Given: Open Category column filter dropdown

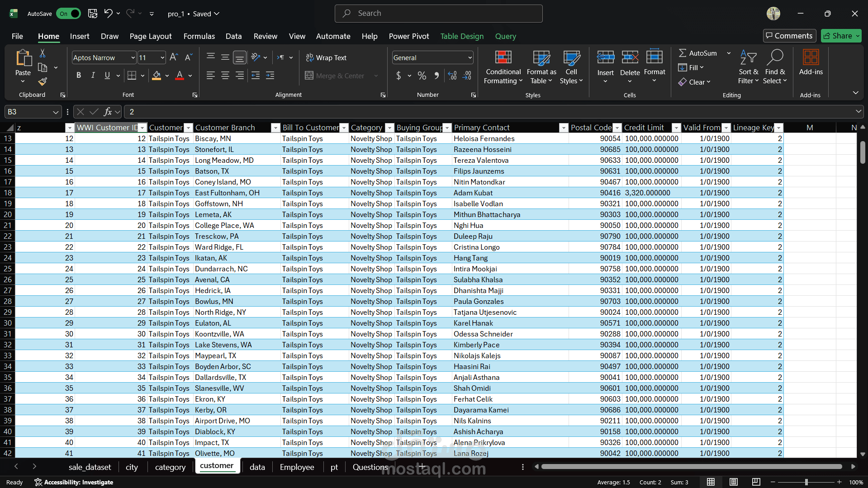Looking at the screenshot, I should (x=389, y=128).
